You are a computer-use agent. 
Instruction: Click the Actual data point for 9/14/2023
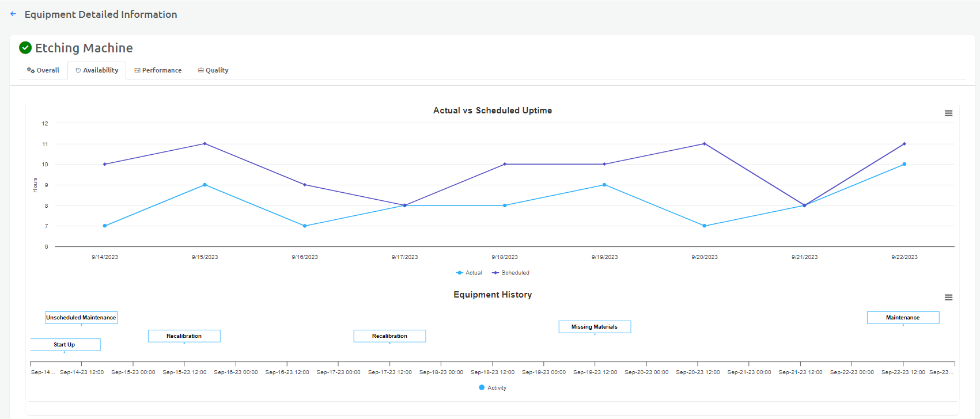click(x=105, y=226)
